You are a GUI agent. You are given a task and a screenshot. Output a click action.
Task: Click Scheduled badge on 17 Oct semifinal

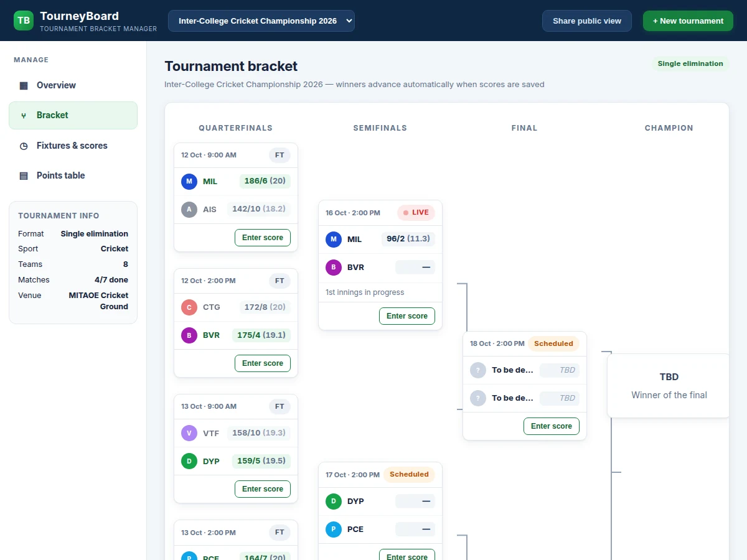point(409,475)
